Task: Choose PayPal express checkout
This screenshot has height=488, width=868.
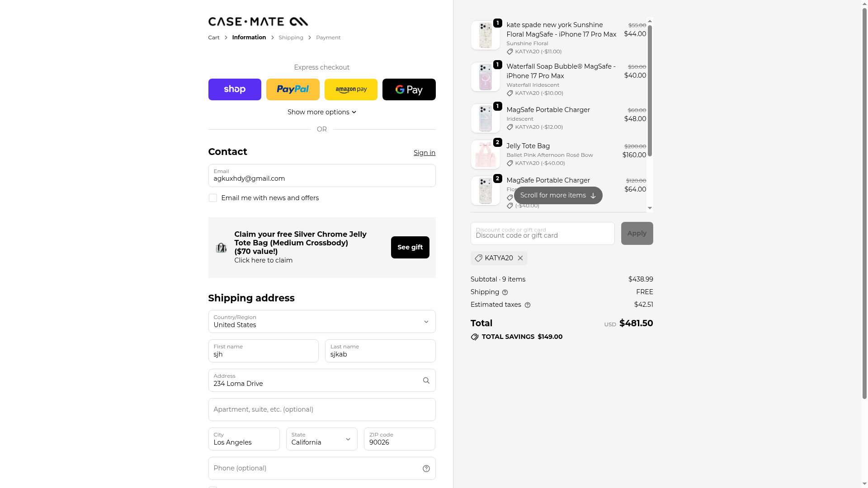Action: coord(292,89)
